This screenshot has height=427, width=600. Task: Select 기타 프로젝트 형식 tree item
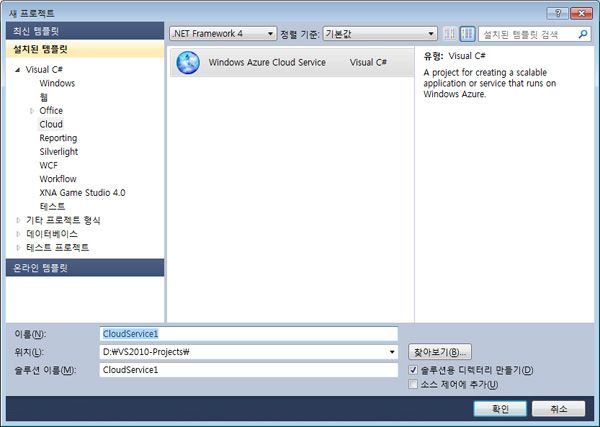pyautogui.click(x=63, y=220)
